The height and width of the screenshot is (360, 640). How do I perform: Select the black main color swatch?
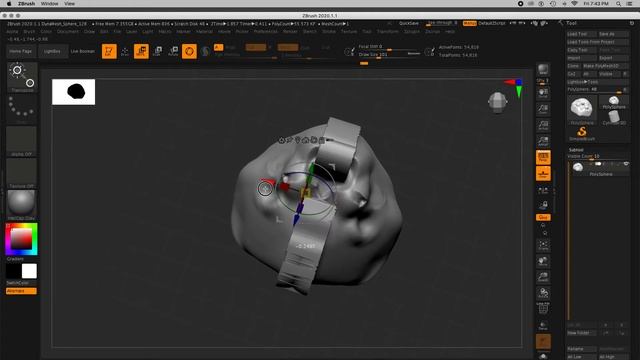point(13,271)
